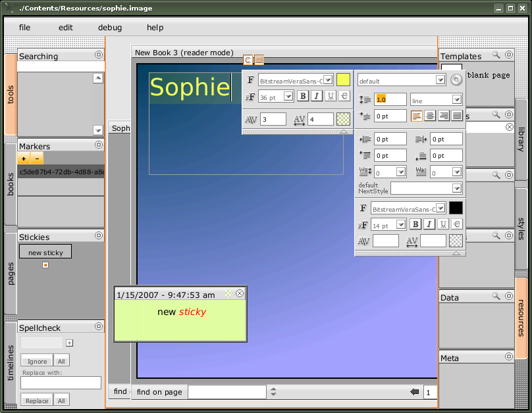
Task: Open the debug menu
Action: point(110,28)
